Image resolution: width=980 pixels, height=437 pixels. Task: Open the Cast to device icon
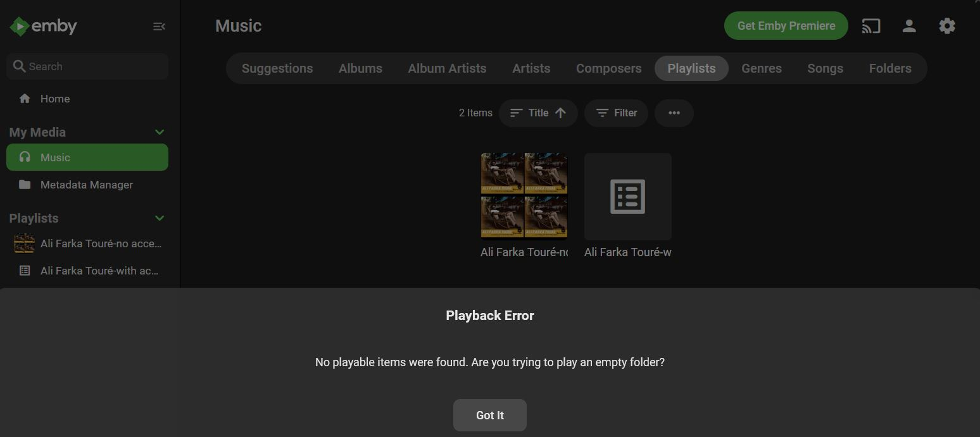click(x=871, y=26)
